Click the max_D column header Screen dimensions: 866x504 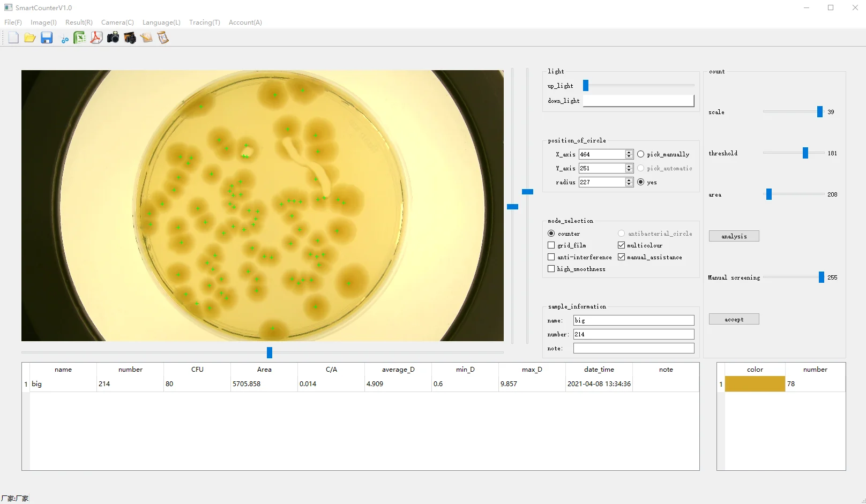(532, 370)
